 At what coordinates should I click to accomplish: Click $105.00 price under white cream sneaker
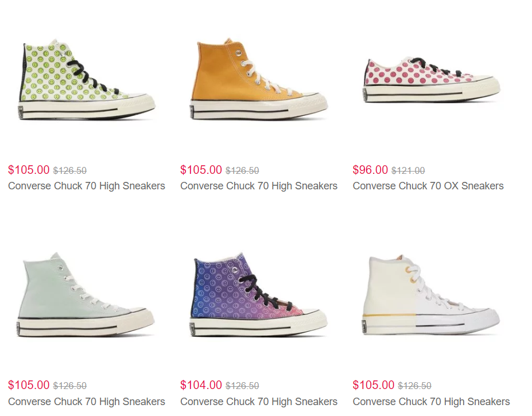[374, 385]
